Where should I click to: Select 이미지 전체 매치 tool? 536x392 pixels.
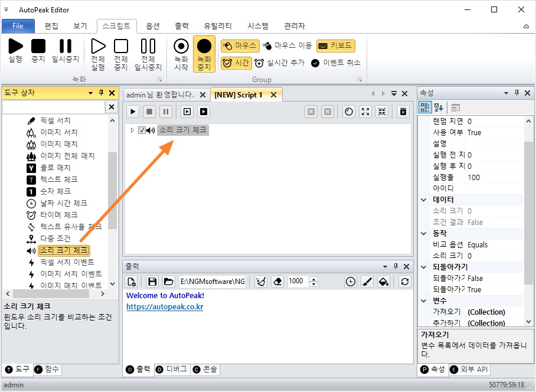click(x=67, y=156)
